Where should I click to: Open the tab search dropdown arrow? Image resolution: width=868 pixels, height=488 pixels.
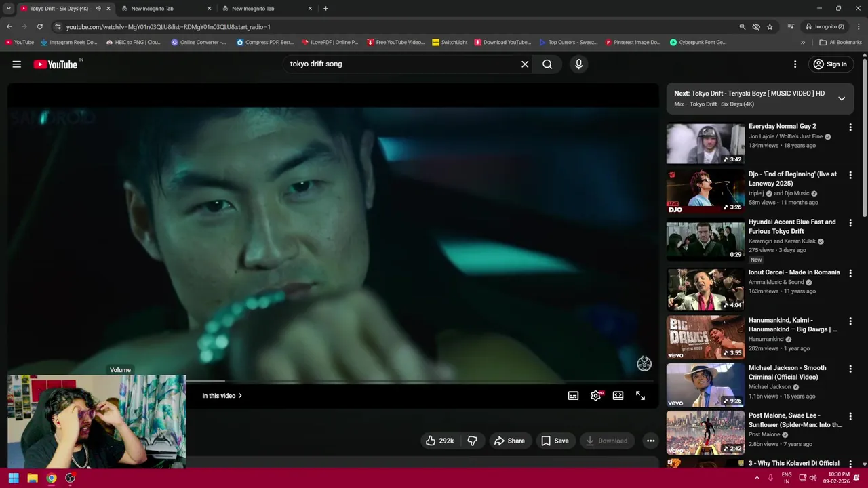(8, 9)
